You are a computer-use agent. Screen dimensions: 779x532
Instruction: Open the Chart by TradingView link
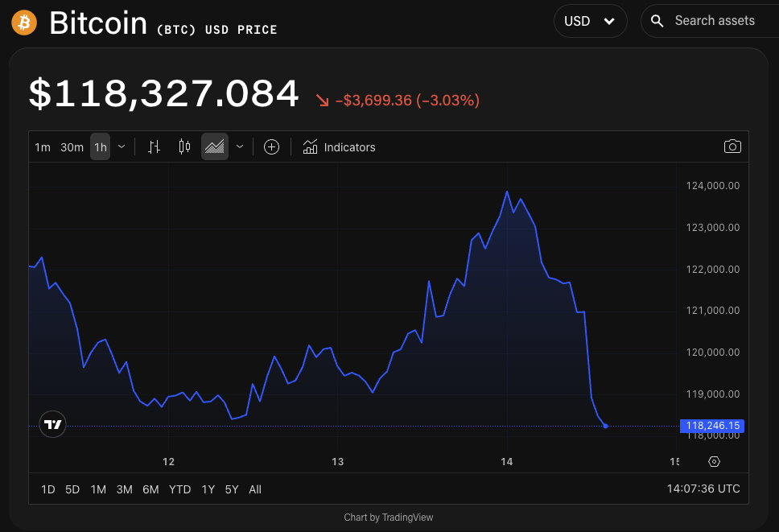click(389, 517)
